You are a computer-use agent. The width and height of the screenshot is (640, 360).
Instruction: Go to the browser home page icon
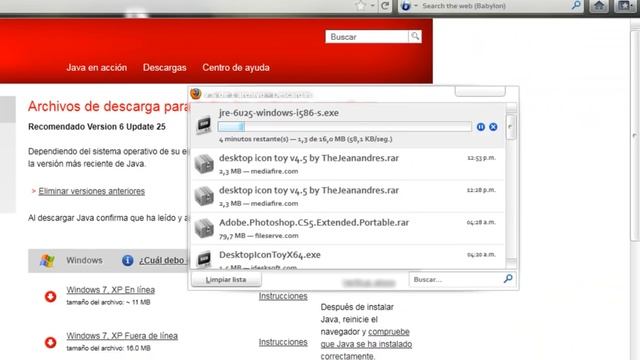pos(599,5)
